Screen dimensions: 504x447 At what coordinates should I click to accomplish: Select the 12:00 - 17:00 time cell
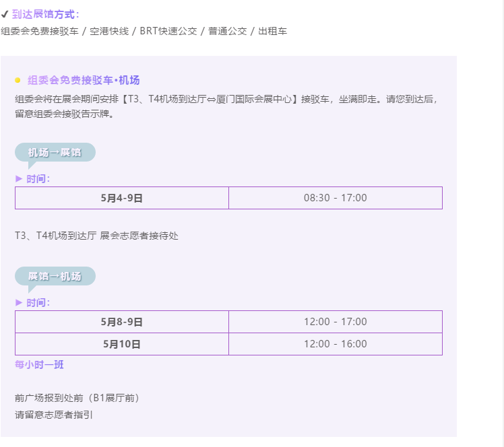336,322
